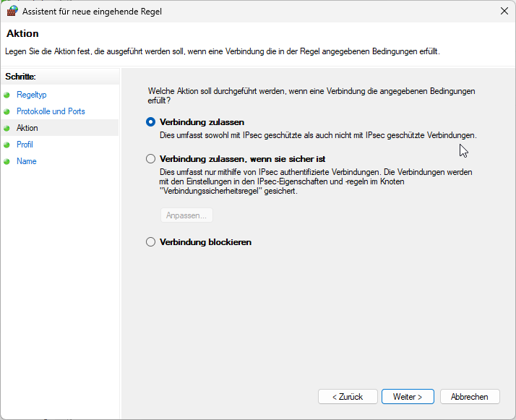Choose 'Verbindung zulassen, wenn sie sicher ist' option
This screenshot has width=516, height=420.
point(151,158)
